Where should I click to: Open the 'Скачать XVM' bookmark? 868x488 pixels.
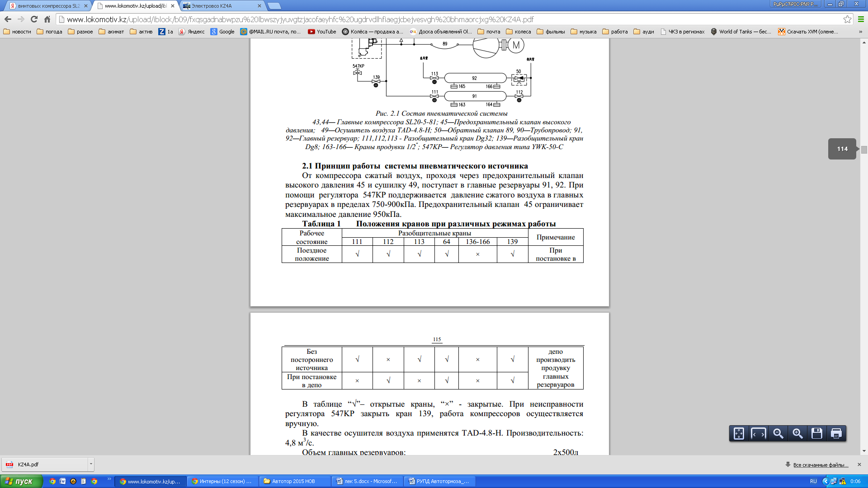point(808,32)
